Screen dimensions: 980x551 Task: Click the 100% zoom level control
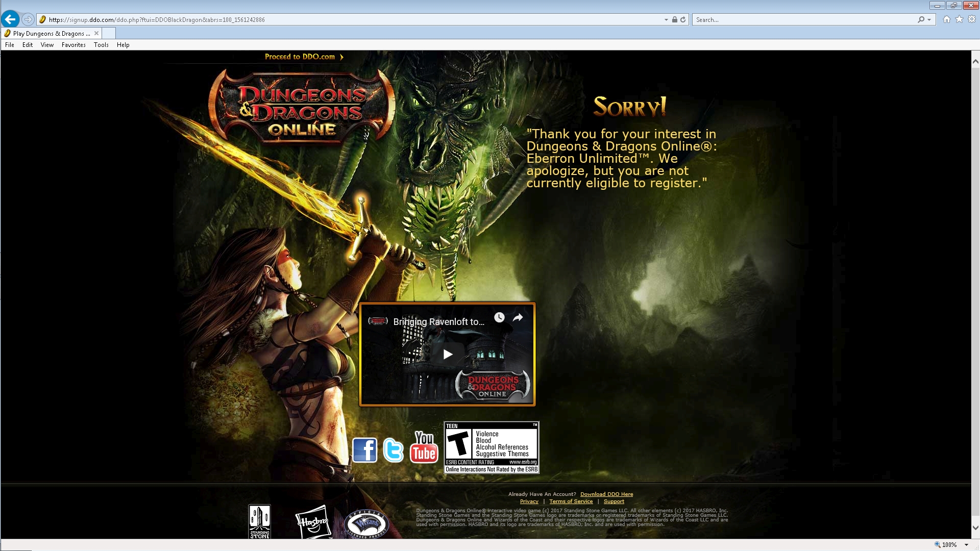pos(945,544)
